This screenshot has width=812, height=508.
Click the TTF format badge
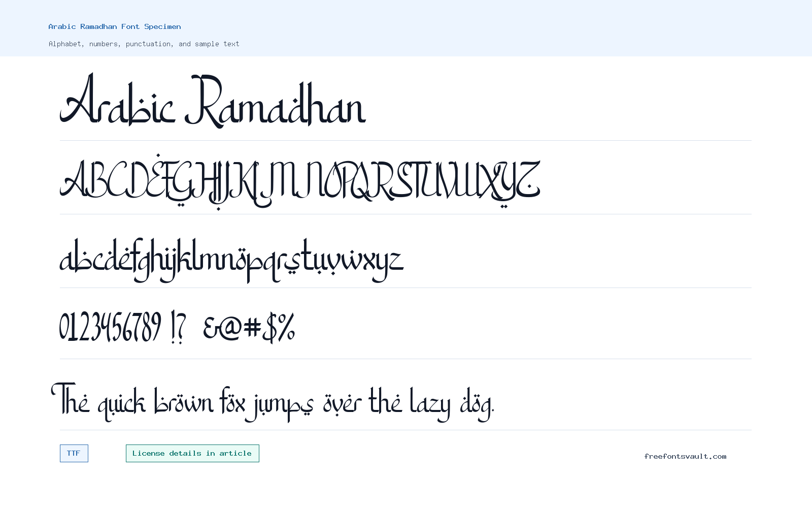coord(74,453)
